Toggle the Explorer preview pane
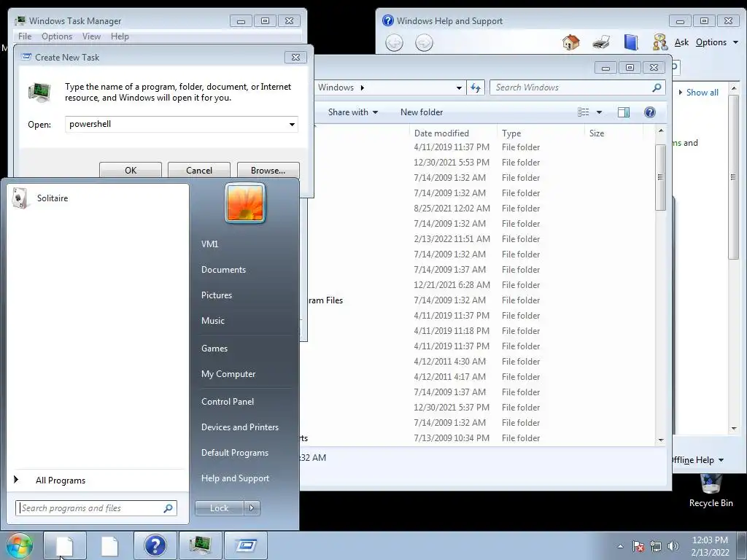The image size is (747, 560). [623, 112]
